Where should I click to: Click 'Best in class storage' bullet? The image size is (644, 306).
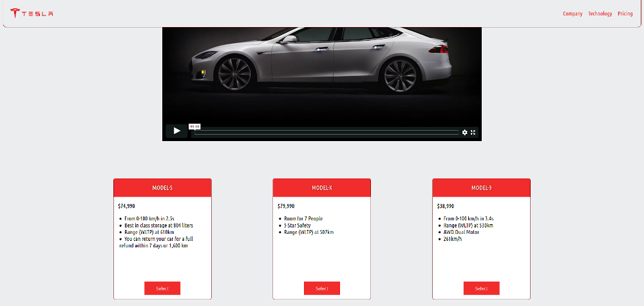158,225
